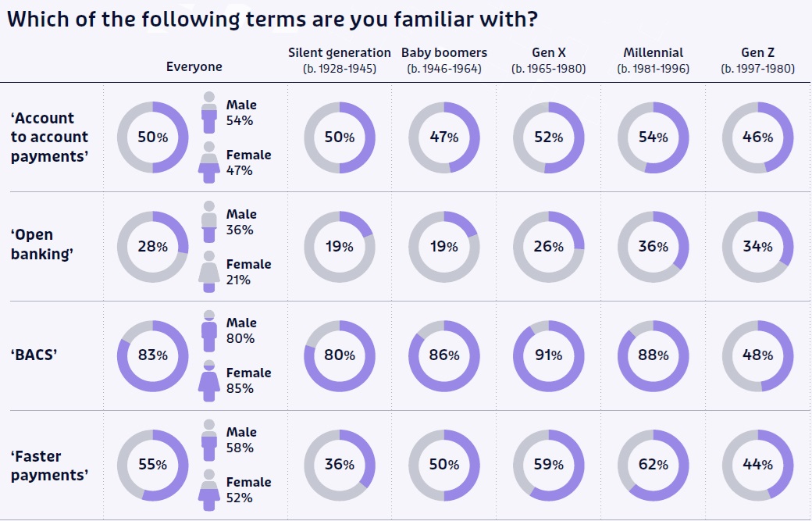Click the Male icon in the 'Open banking' row
812x521 pixels.
coord(208,223)
